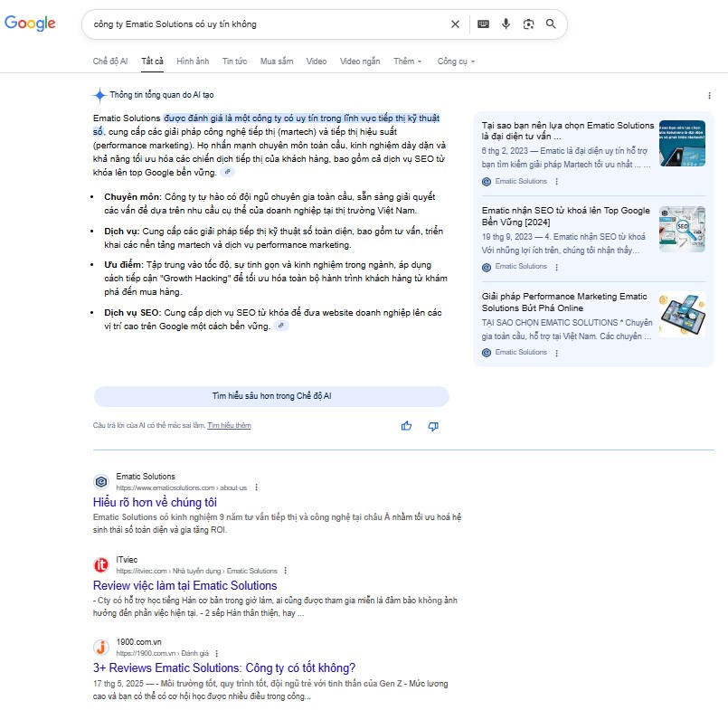The width and height of the screenshot is (728, 710).
Task: Open the Hiểu rõ hơn về chúng tôi link
Action: [155, 502]
